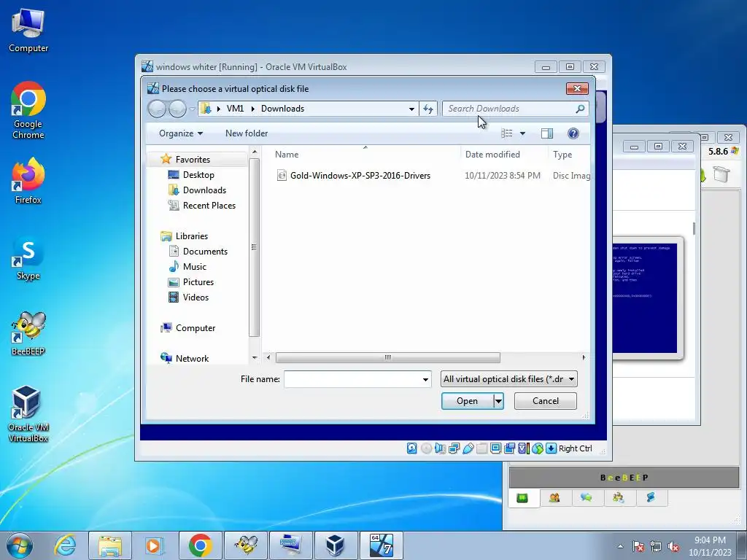Viewport: 747px width, 560px height.
Task: Click the Search Downloads field
Action: coord(508,109)
